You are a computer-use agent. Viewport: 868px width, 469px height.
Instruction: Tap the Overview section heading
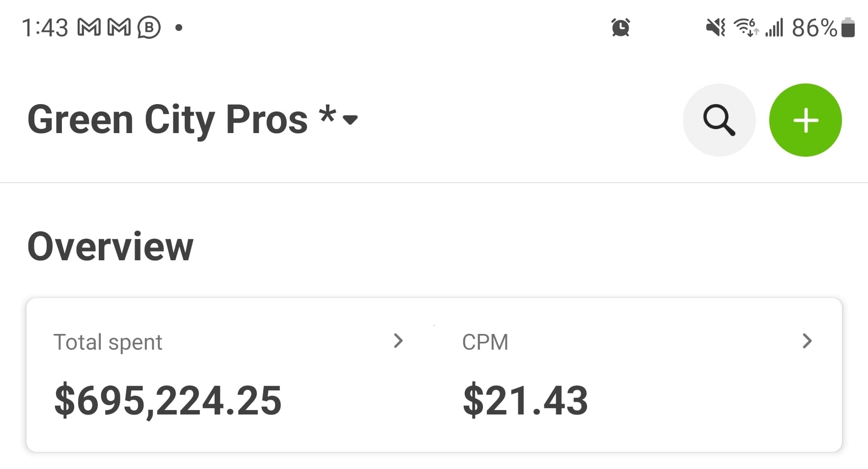point(111,247)
